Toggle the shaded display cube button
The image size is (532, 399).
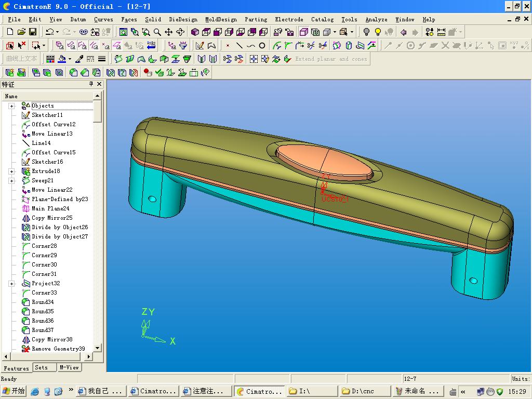(303, 32)
